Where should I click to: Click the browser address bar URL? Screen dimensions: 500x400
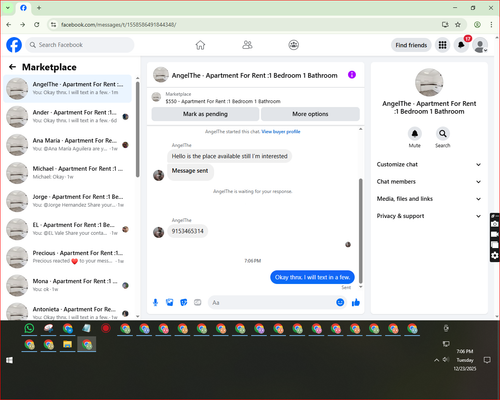coord(118,25)
